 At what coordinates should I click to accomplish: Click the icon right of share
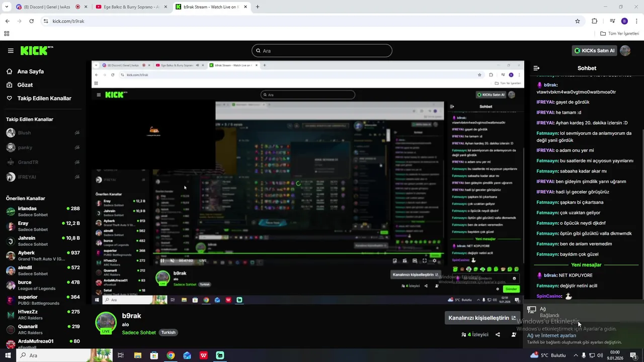coord(514,334)
